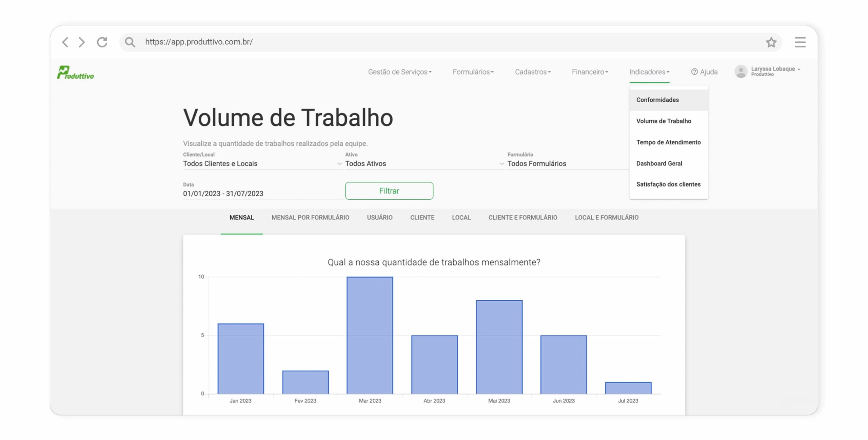
Task: Click the Data date range field
Action: click(223, 193)
